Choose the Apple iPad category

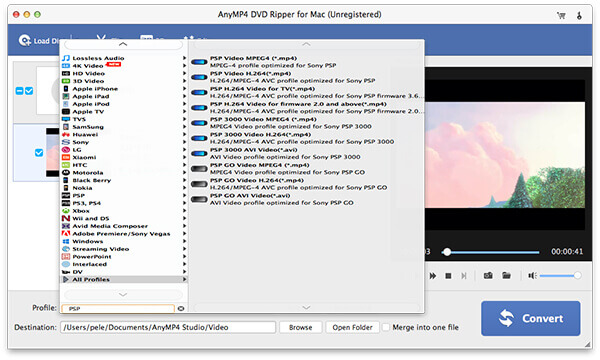(x=124, y=96)
